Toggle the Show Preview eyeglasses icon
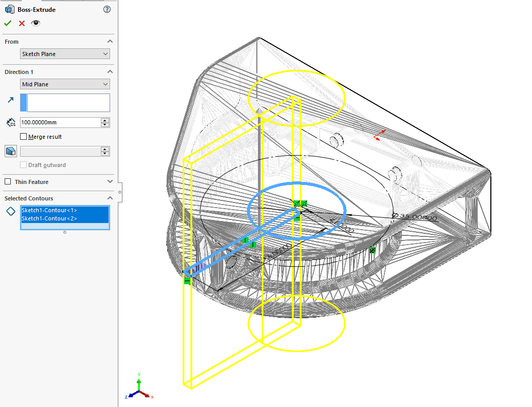532x407 pixels. [36, 23]
